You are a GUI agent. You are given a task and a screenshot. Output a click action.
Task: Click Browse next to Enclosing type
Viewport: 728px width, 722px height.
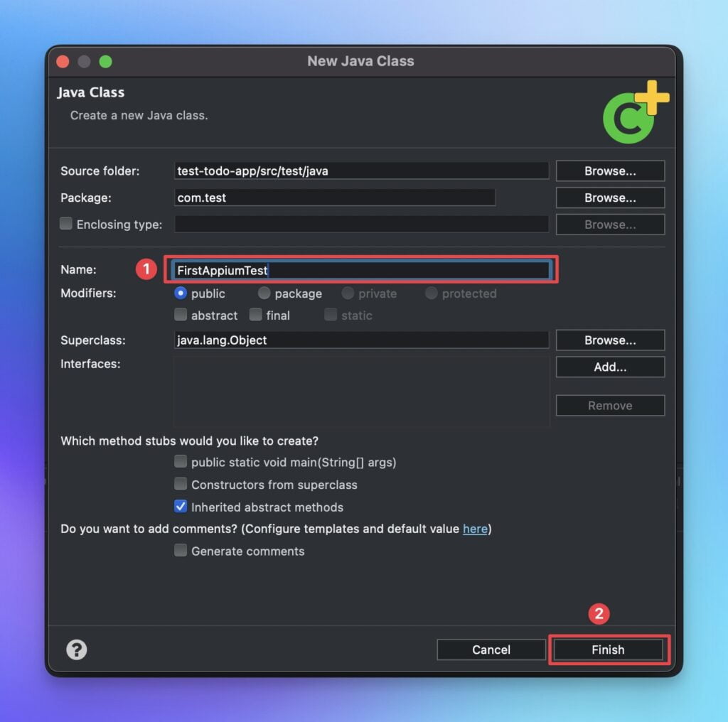pos(610,225)
